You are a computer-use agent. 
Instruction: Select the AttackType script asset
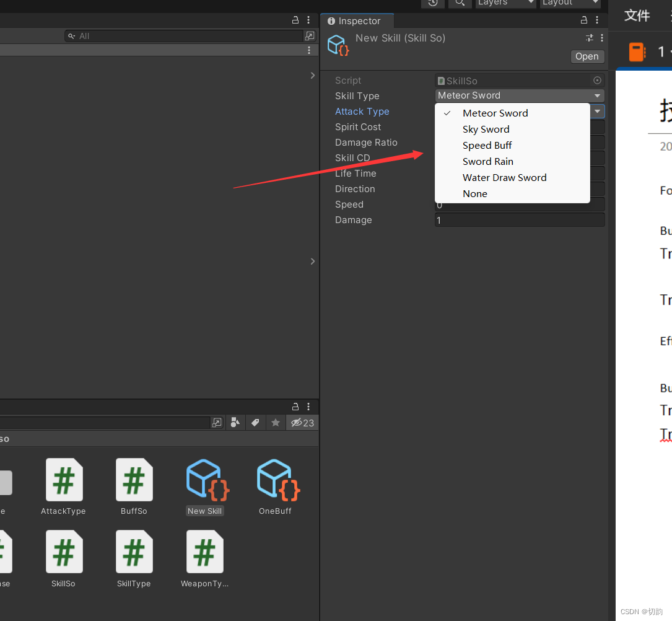64,487
